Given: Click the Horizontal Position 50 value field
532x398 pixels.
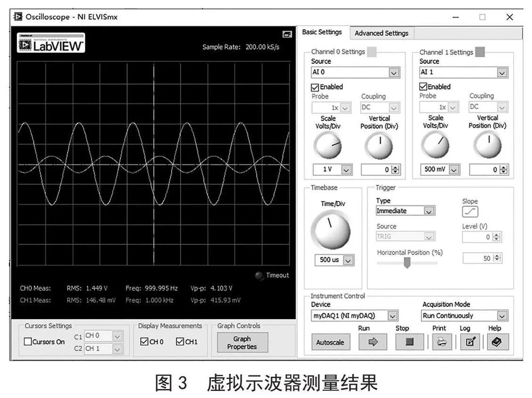Looking at the screenshot, I should pyautogui.click(x=478, y=258).
